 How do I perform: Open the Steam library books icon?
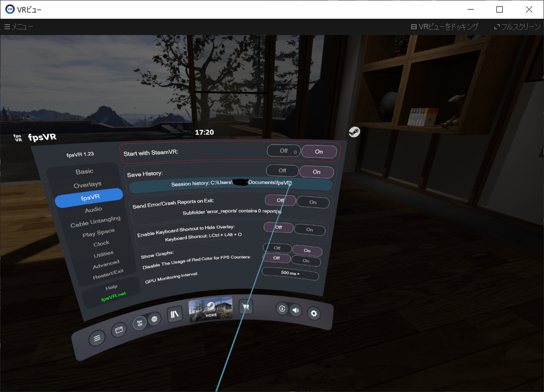[x=175, y=314]
